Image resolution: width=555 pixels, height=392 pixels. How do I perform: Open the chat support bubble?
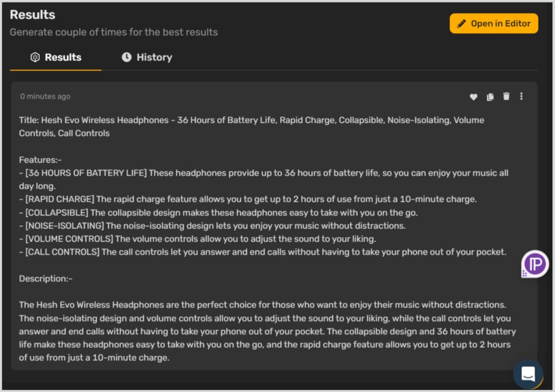pyautogui.click(x=527, y=375)
